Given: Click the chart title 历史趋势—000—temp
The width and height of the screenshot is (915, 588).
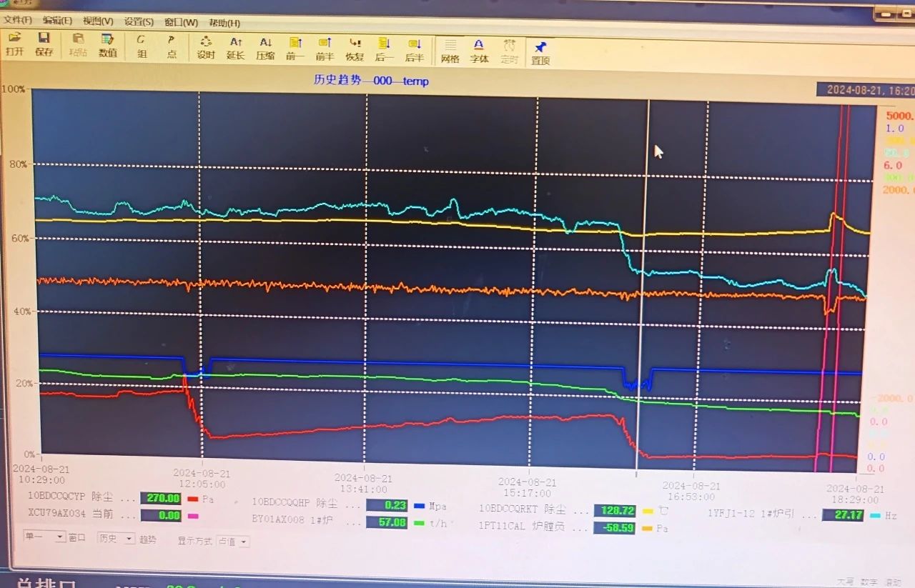Looking at the screenshot, I should [371, 81].
